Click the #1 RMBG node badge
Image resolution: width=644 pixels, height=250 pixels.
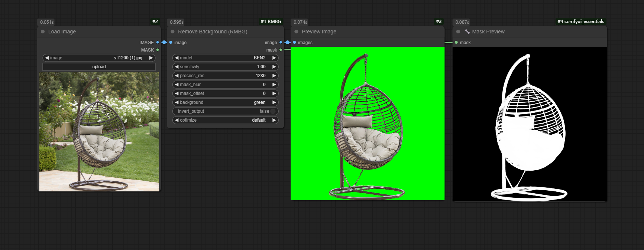pos(271,22)
